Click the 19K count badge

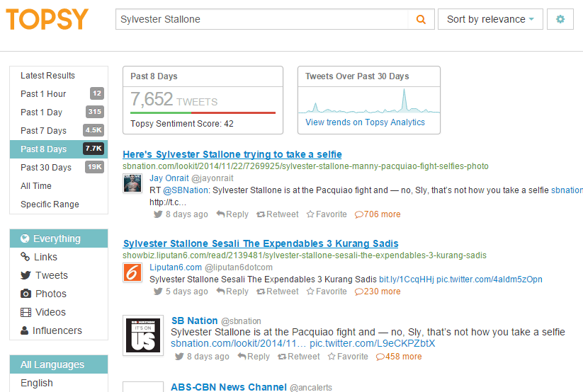click(94, 167)
